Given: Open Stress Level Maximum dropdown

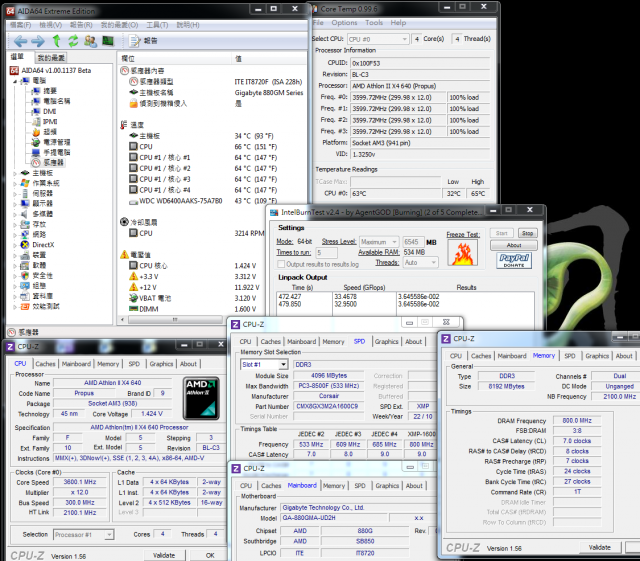Looking at the screenshot, I should pos(378,242).
